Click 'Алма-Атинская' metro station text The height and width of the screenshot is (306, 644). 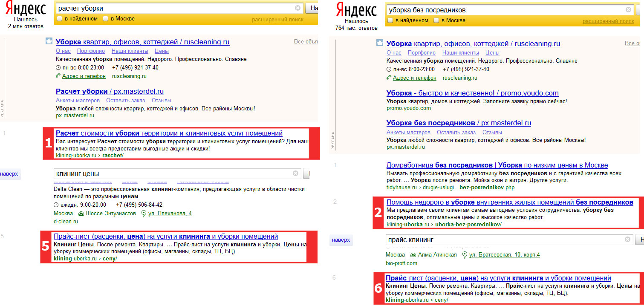437,255
